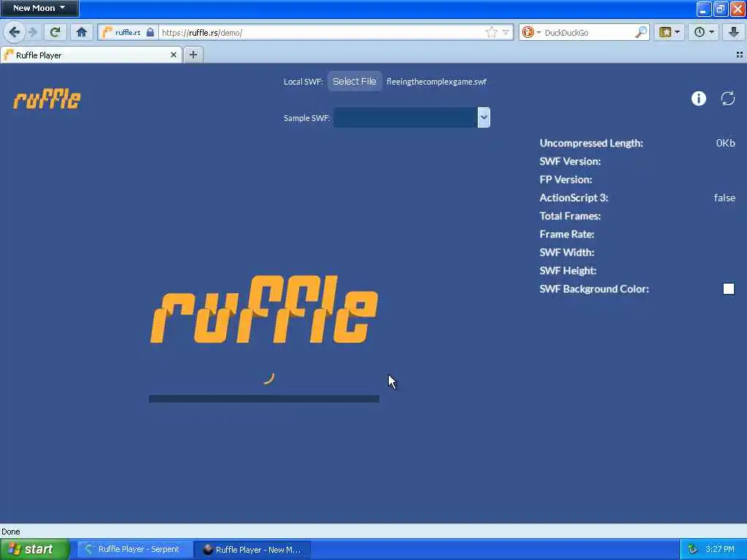Click the small Ruffle logo at top left
This screenshot has height=560, width=747.
47,99
